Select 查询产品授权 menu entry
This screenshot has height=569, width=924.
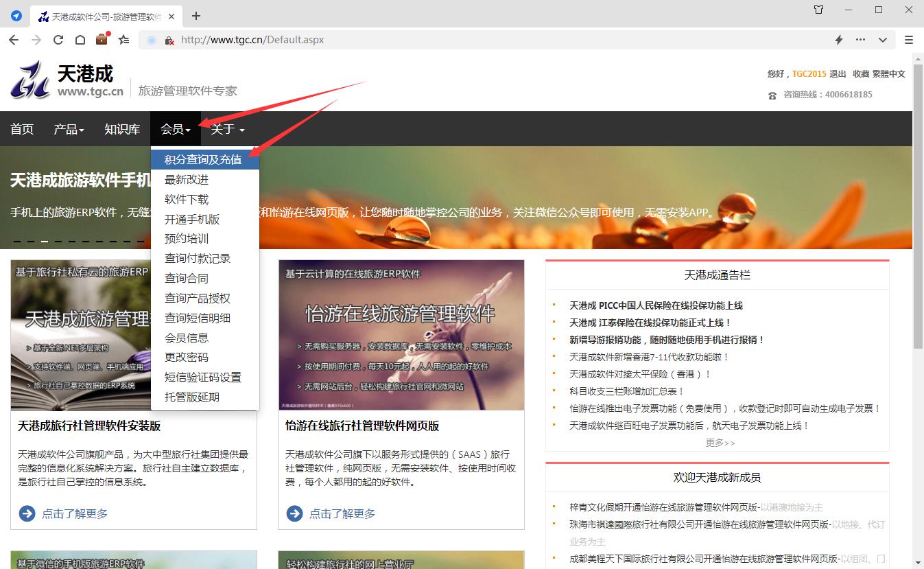pyautogui.click(x=205, y=299)
